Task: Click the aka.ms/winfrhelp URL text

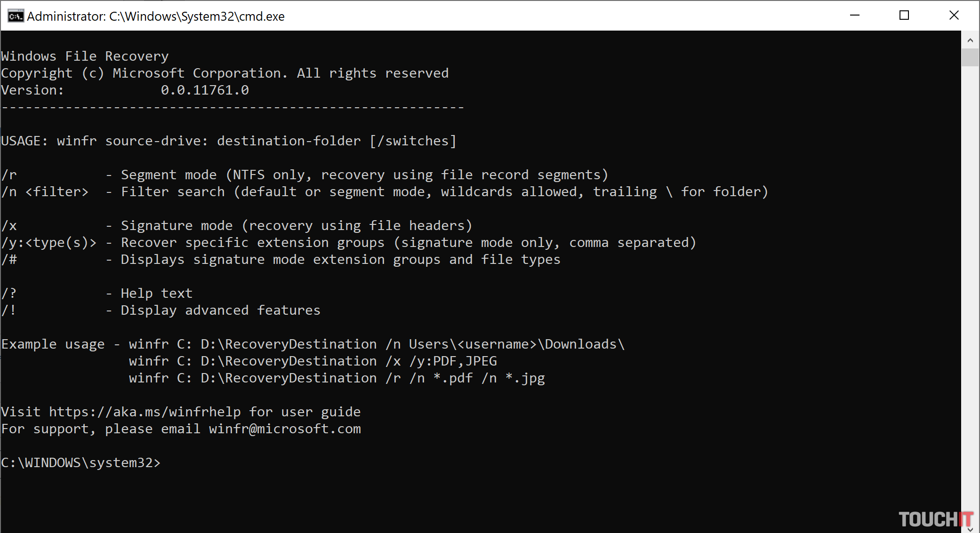Action: click(x=145, y=412)
